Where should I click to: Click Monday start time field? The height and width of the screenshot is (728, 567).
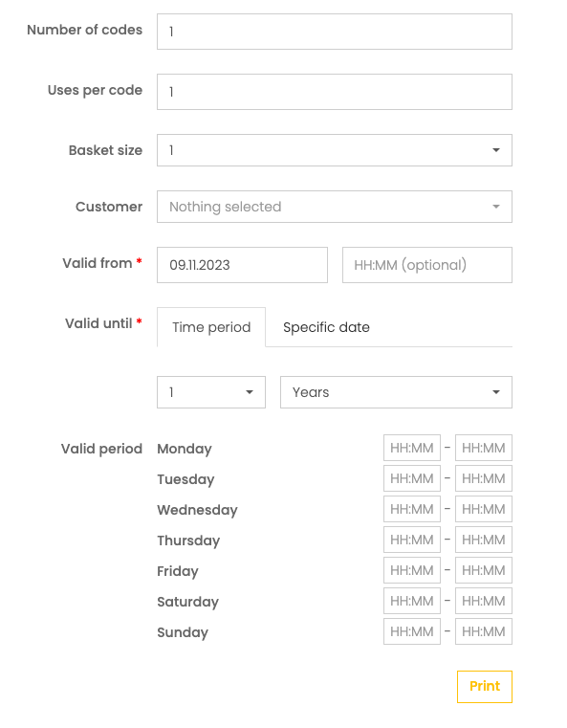[x=412, y=448]
